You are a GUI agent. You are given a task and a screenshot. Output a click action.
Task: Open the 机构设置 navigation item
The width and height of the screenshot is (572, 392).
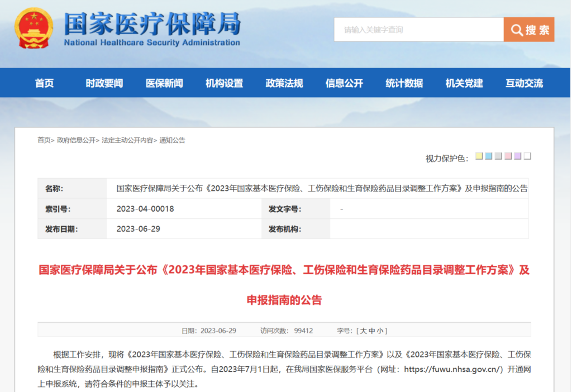pos(225,83)
